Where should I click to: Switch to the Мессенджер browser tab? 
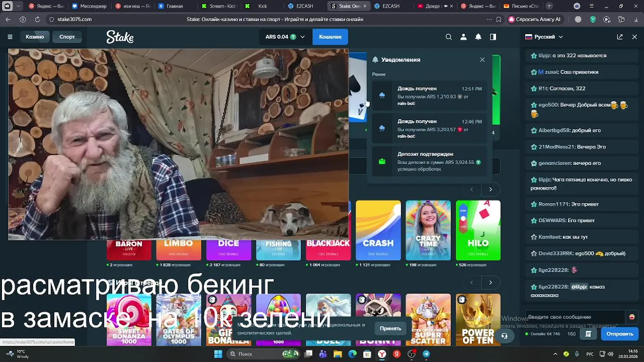tap(89, 6)
